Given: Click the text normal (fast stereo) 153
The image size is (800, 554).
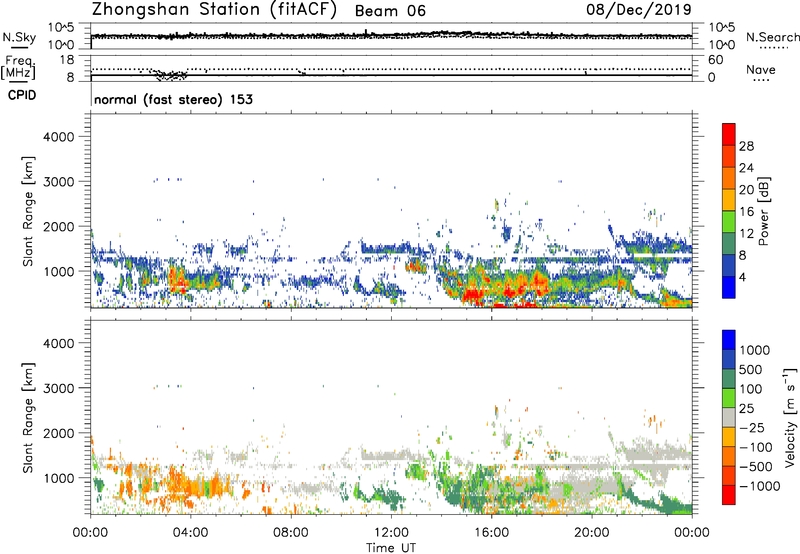Looking at the screenshot, I should pos(173,99).
